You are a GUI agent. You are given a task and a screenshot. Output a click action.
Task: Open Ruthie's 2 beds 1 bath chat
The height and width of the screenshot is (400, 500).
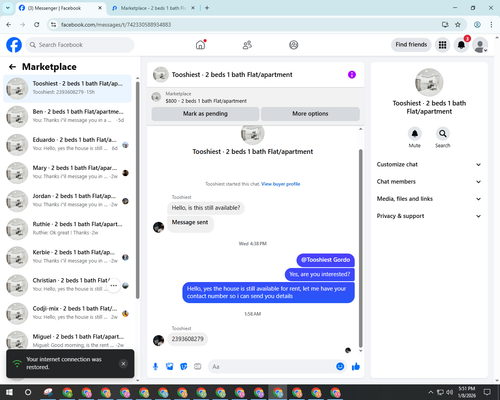[x=68, y=229]
